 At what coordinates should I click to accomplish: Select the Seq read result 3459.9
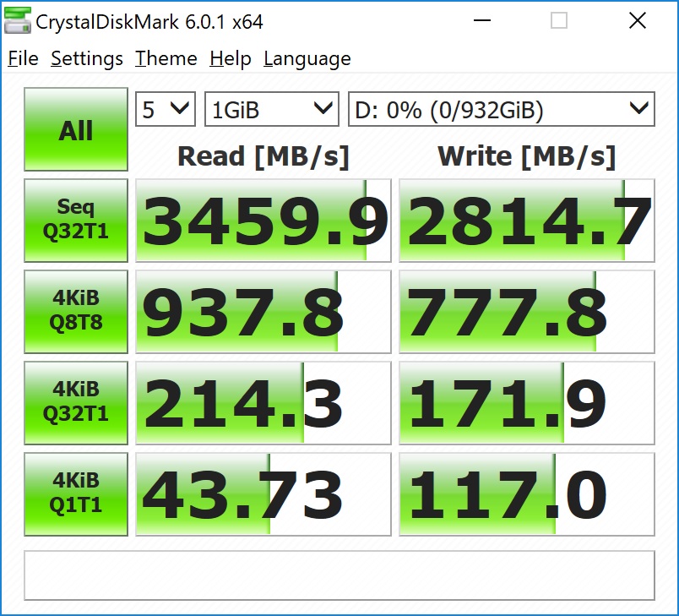pyautogui.click(x=263, y=220)
